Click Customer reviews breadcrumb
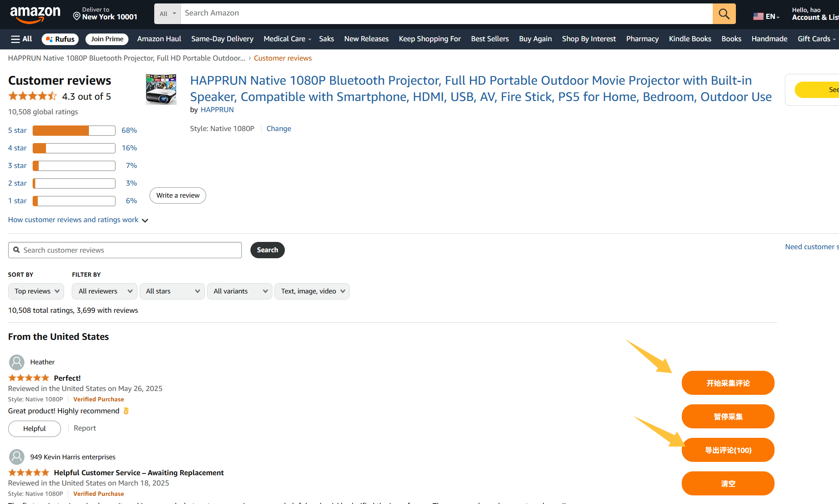The height and width of the screenshot is (504, 839). click(283, 58)
